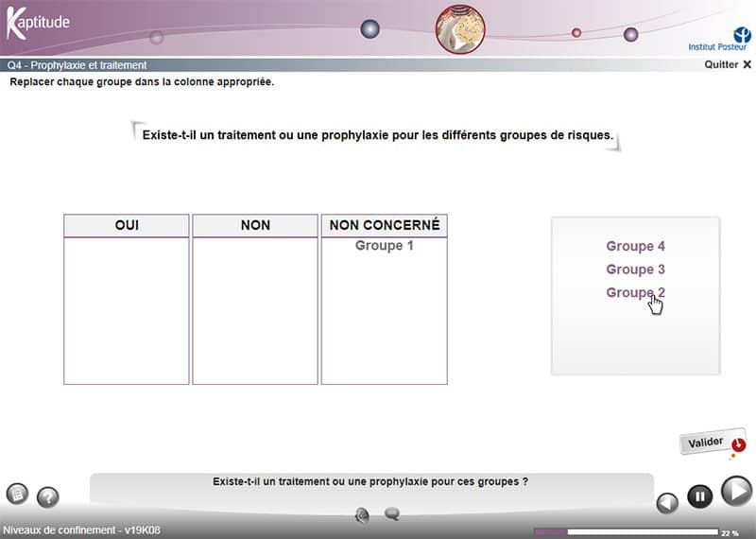Click the speech bubble subtitles icon
The width and height of the screenshot is (756, 539).
392,514
